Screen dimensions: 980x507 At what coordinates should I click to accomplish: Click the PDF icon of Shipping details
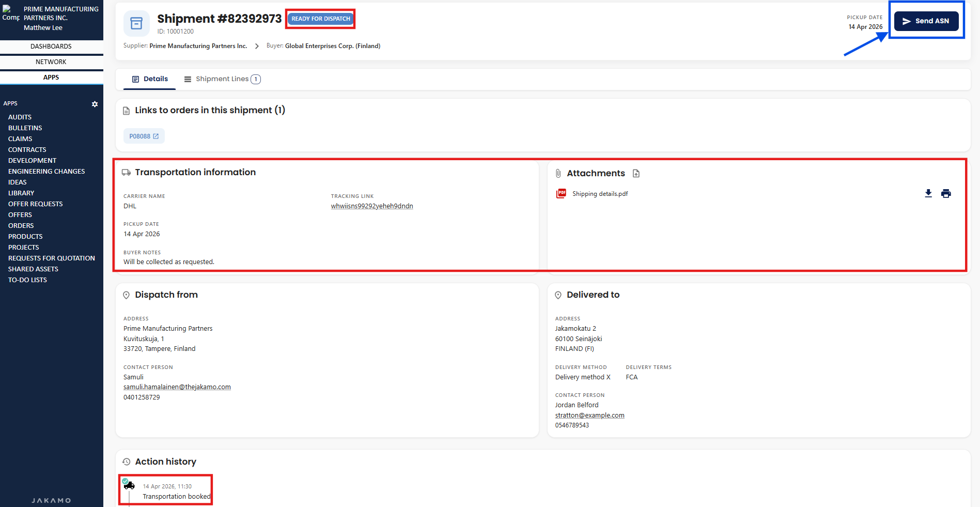tap(561, 194)
